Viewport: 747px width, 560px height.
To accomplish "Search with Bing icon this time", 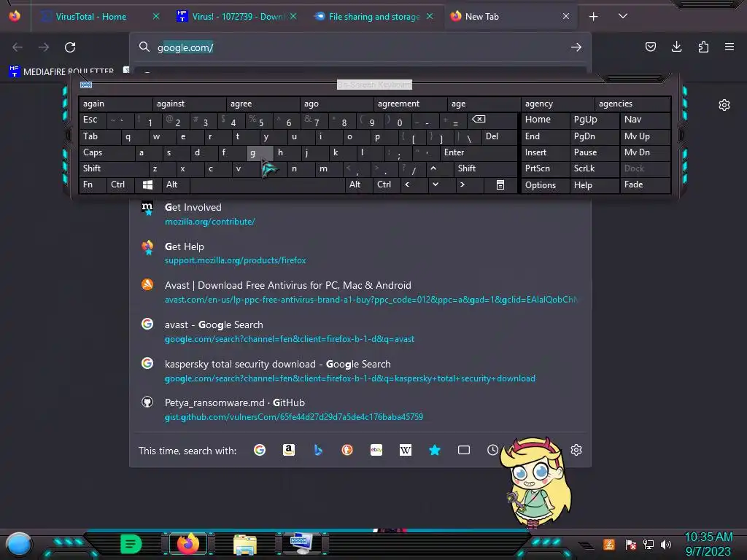I will 318,450.
